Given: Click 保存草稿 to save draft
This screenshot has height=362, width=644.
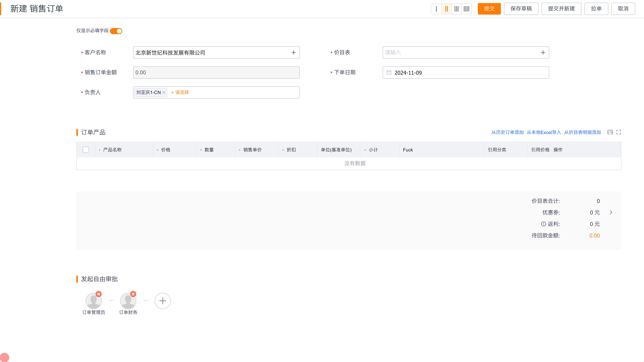Looking at the screenshot, I should pyautogui.click(x=521, y=9).
